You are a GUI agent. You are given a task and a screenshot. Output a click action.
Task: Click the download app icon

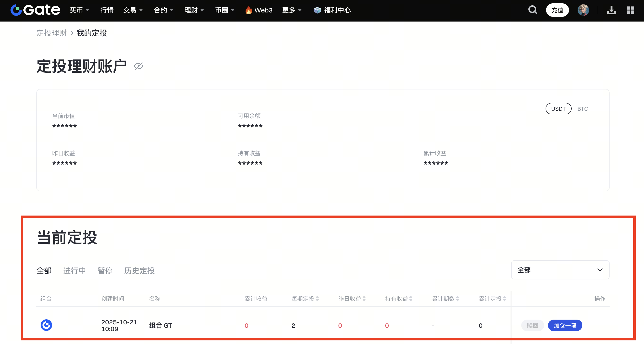click(x=611, y=10)
